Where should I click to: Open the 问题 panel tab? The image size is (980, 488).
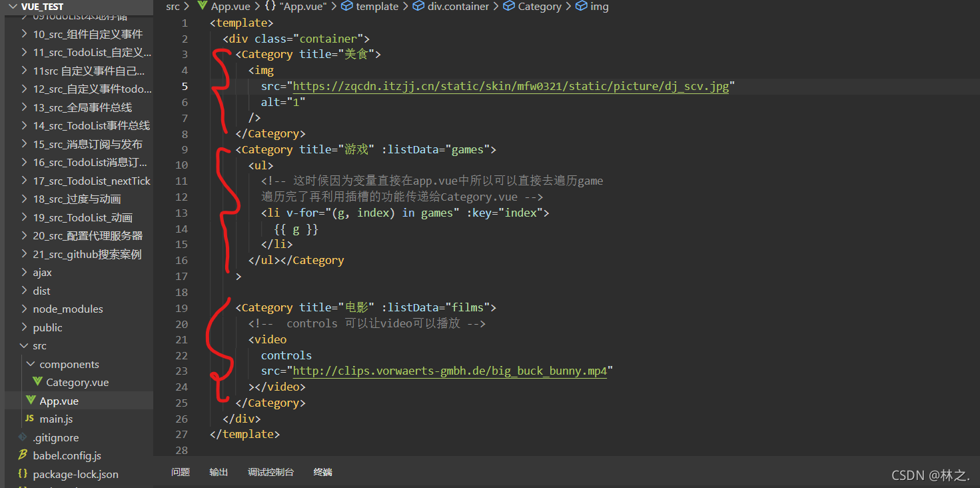pos(181,472)
